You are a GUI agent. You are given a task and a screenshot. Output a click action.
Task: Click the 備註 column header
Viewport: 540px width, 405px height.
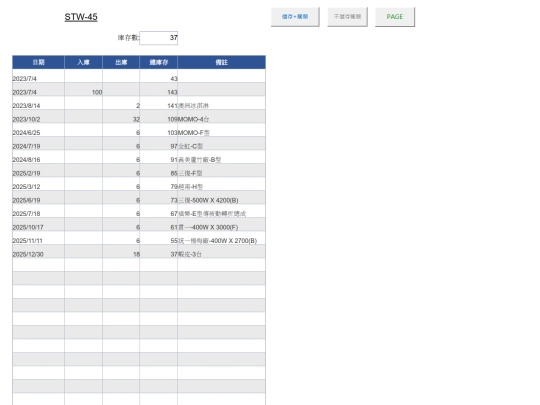tap(221, 62)
